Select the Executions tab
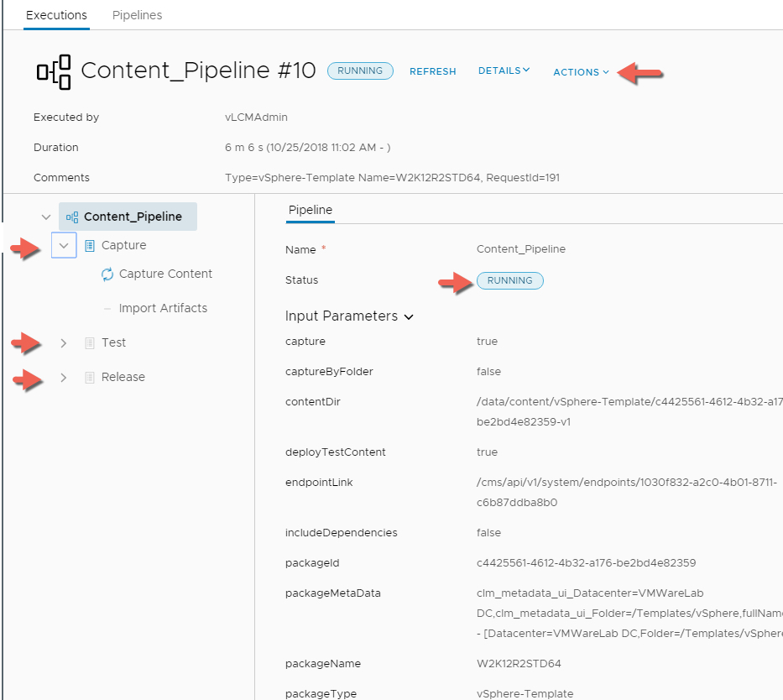The image size is (783, 700). tap(56, 15)
